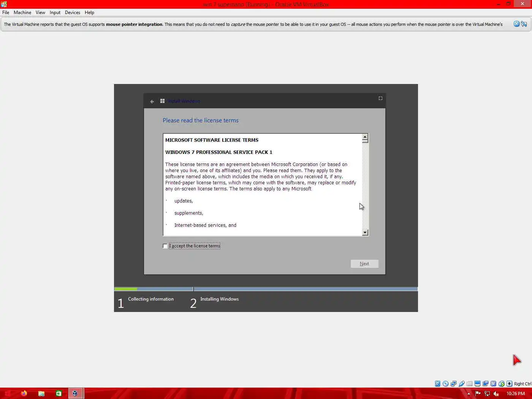Image resolution: width=532 pixels, height=399 pixels.
Task: Click 'Internet-based services, and' line
Action: (205, 225)
